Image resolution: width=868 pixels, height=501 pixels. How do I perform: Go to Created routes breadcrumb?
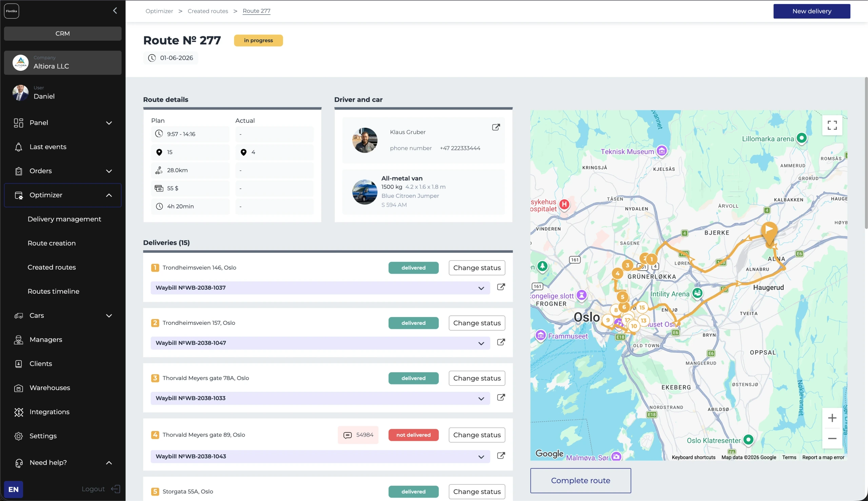[x=208, y=11]
